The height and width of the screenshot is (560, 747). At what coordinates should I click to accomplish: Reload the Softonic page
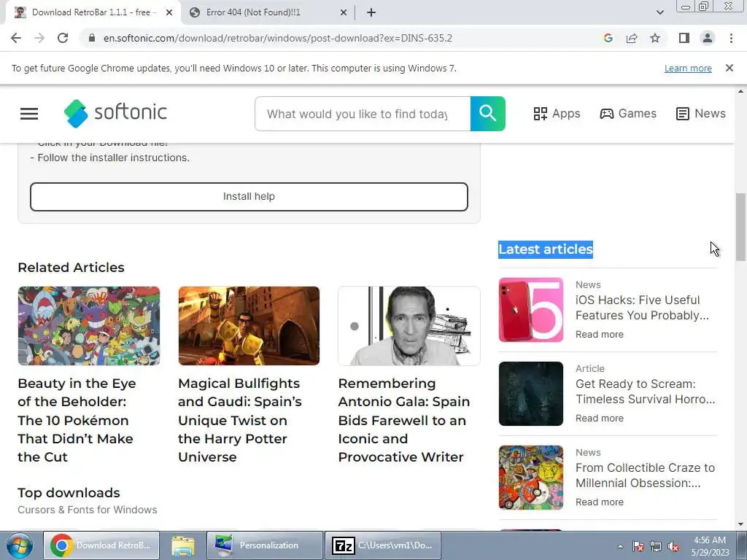click(x=63, y=38)
